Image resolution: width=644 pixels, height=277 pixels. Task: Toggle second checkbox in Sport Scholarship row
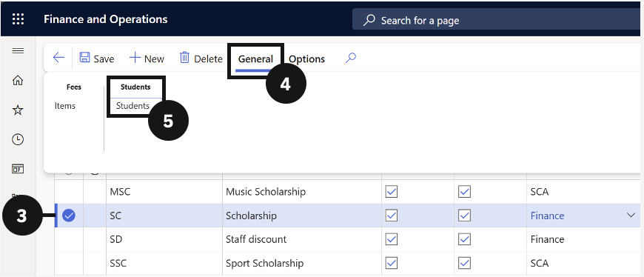coord(465,263)
